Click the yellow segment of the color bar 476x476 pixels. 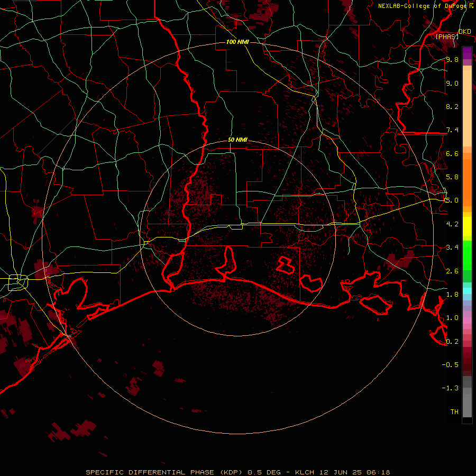tap(467, 226)
